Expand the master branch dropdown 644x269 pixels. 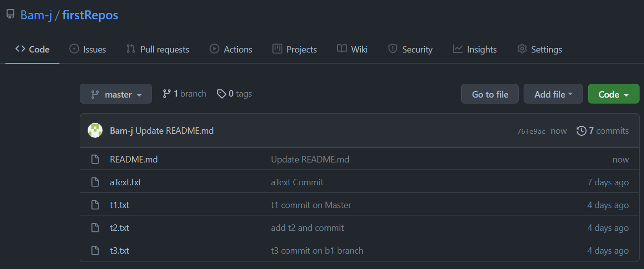(x=116, y=94)
